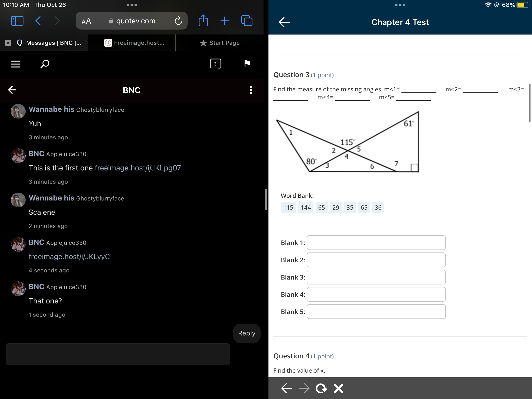Click the Blank 1 answer field
The image size is (532, 399).
[376, 243]
